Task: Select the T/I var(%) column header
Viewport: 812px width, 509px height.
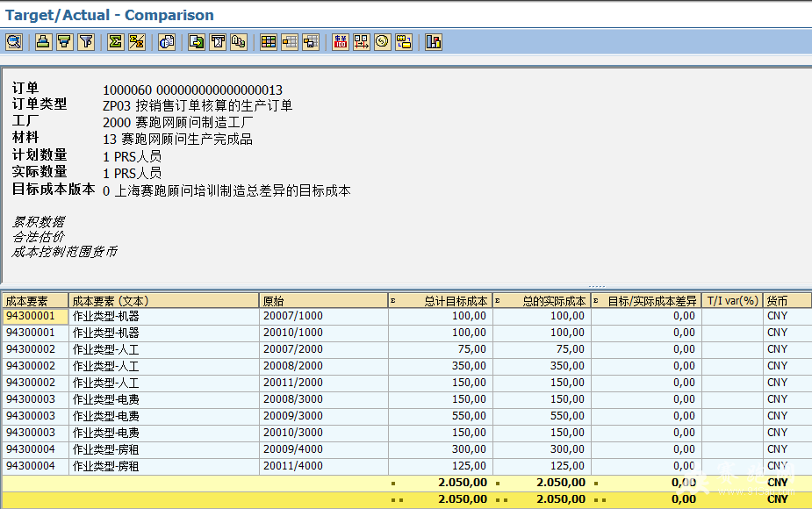Action: (x=732, y=301)
